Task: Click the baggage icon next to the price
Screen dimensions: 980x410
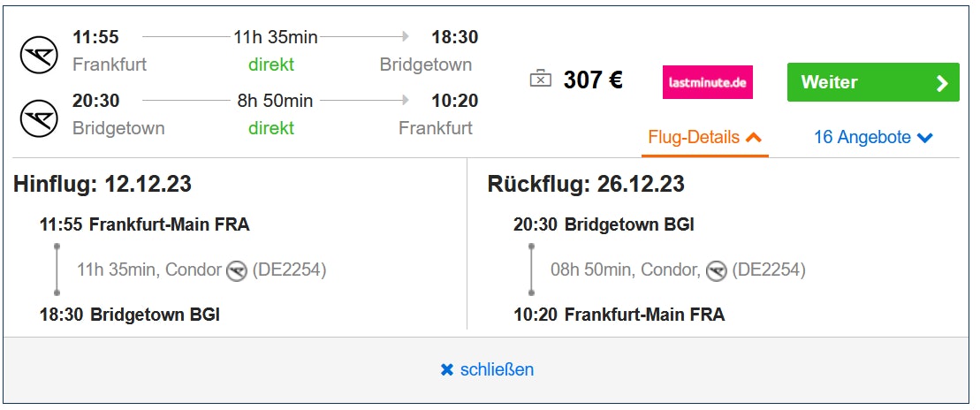Action: [x=540, y=80]
